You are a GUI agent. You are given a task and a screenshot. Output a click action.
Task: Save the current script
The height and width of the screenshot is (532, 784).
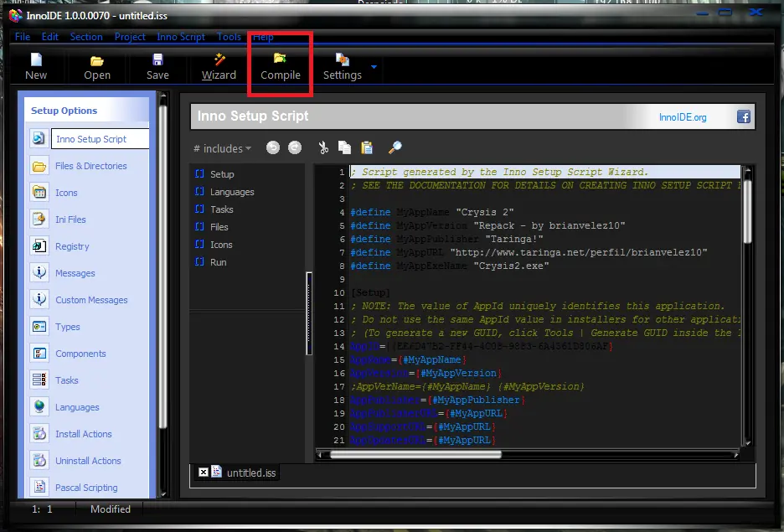pos(157,66)
